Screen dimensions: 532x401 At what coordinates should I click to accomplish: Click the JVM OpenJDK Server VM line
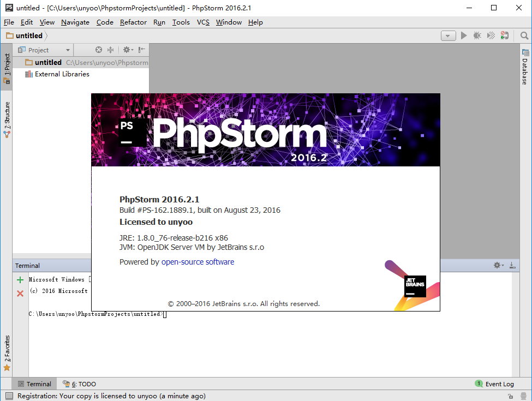point(192,247)
